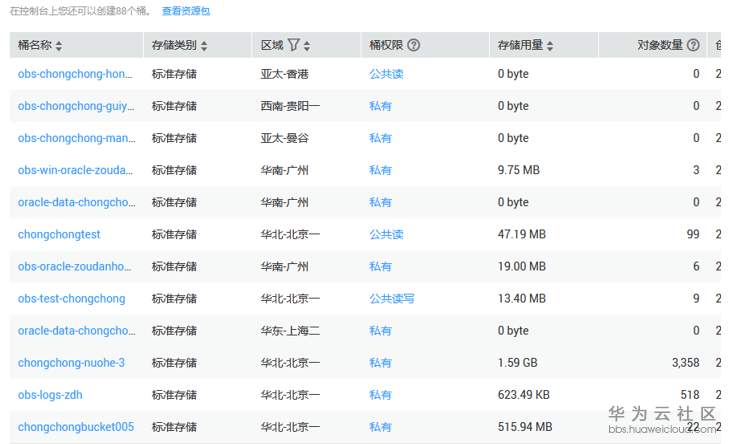Select the 518 object count cell
The height and width of the screenshot is (444, 730).
coord(690,395)
